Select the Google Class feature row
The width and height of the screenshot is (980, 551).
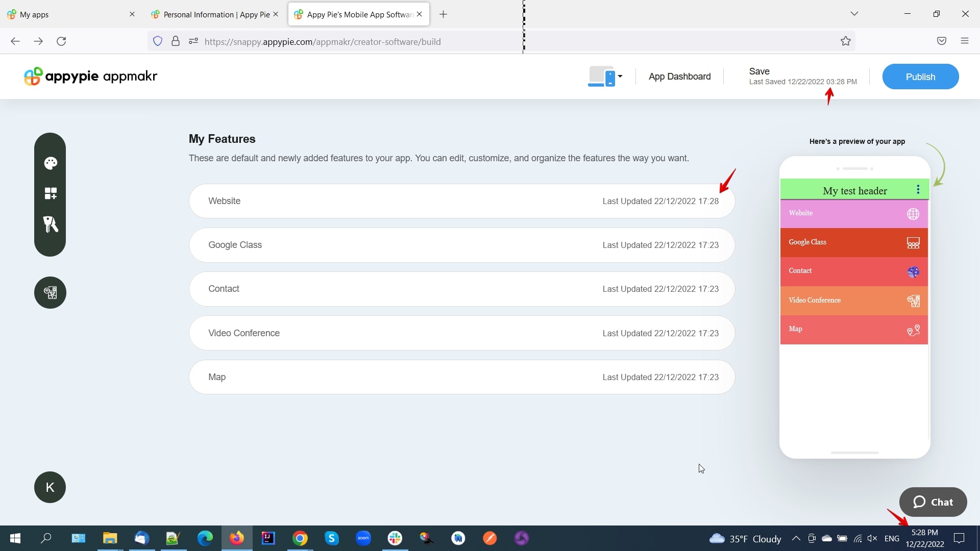tap(462, 245)
